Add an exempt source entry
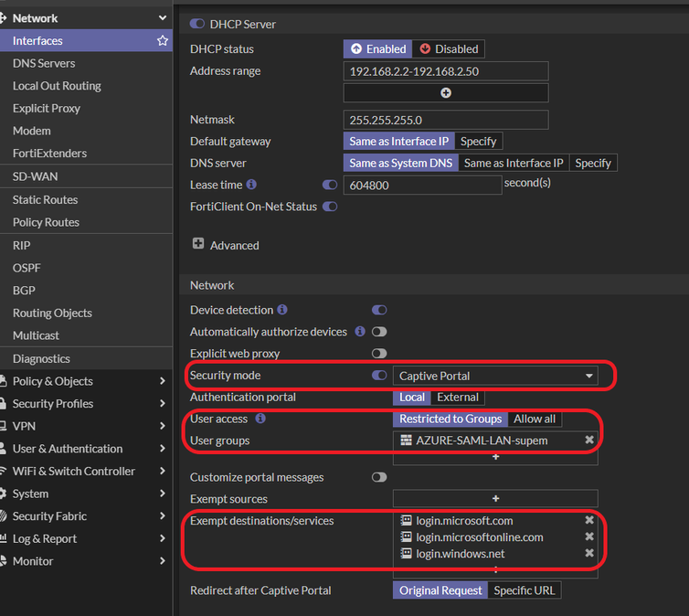 pyautogui.click(x=495, y=499)
